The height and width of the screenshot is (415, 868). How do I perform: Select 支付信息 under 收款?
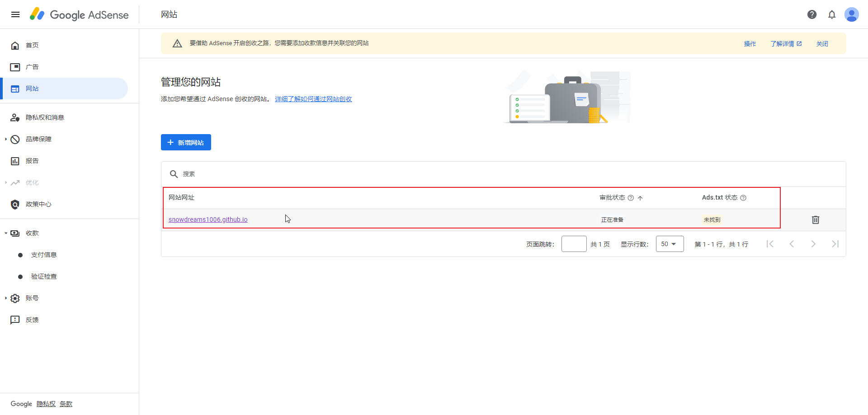coord(44,255)
